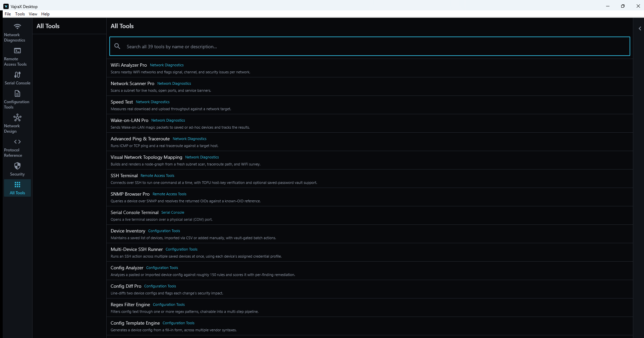Click the VajraX Desktop app logo
The height and width of the screenshot is (338, 644).
coord(6,6)
